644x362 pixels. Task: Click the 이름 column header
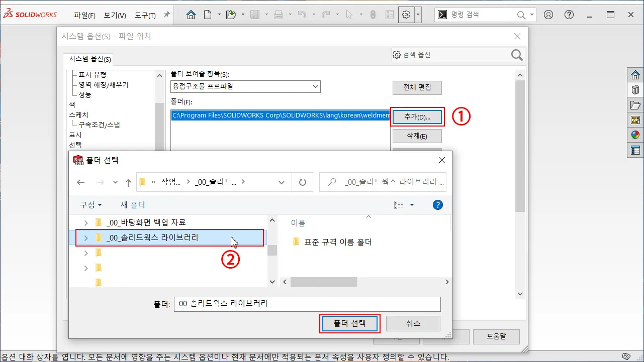298,223
